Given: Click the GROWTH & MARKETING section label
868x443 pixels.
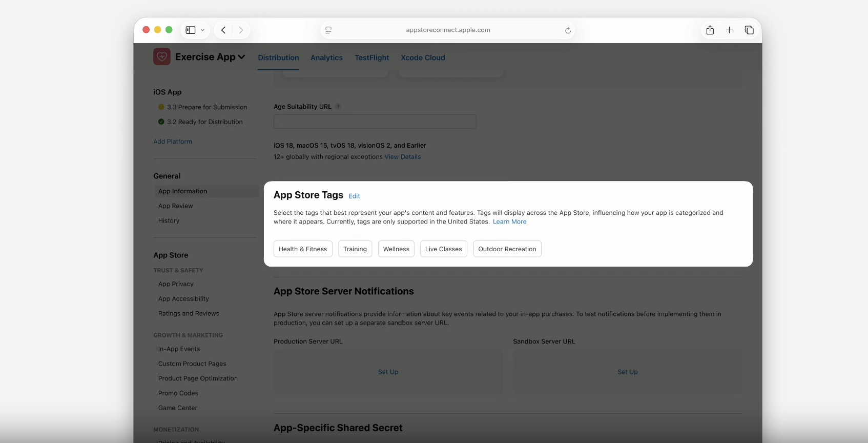Looking at the screenshot, I should click(188, 336).
